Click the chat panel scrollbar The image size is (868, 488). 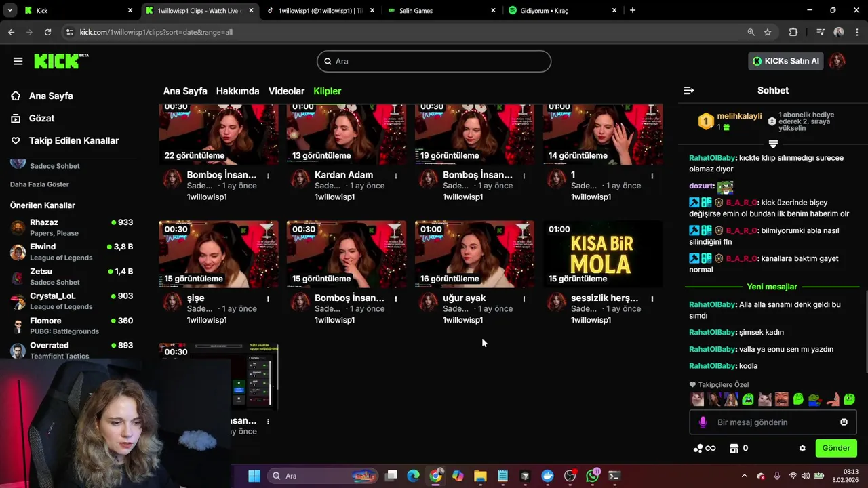pyautogui.click(x=866, y=331)
